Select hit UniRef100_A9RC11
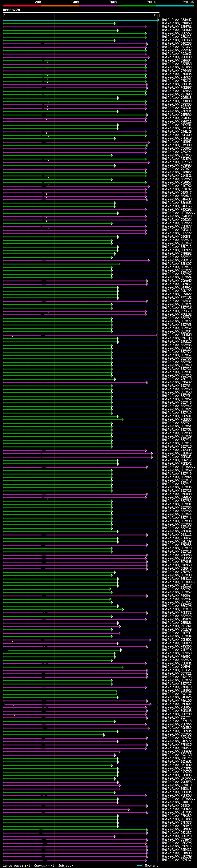The width and height of the screenshot is (197, 868). tap(176, 121)
